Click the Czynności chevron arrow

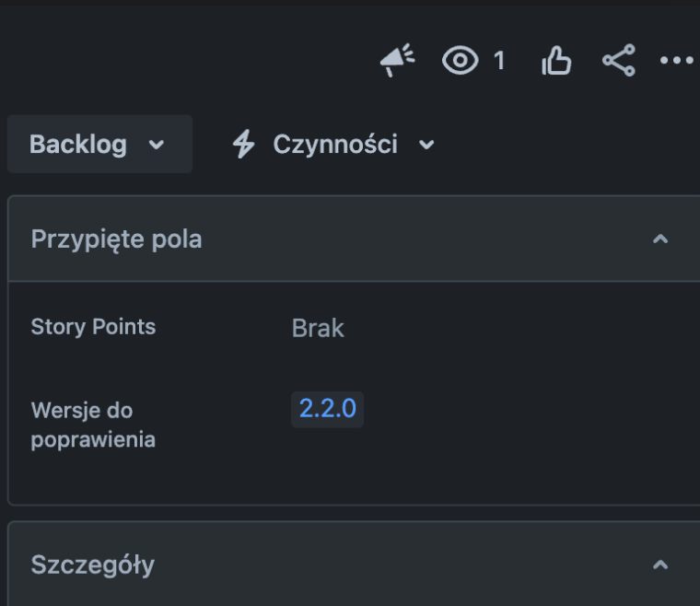[426, 146]
